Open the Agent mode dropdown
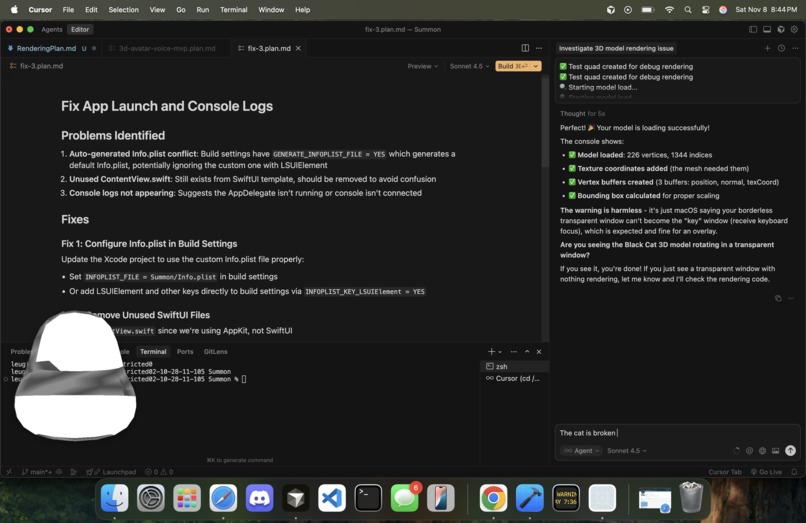 pyautogui.click(x=581, y=450)
